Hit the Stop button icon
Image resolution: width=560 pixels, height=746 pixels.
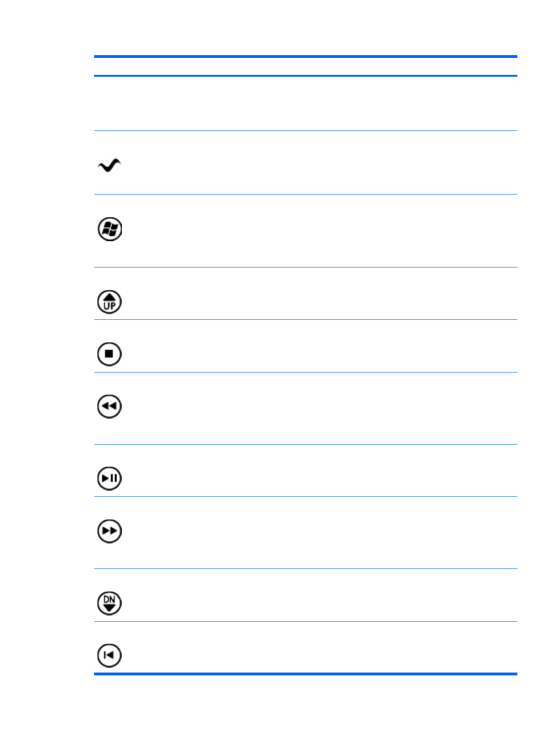109,354
